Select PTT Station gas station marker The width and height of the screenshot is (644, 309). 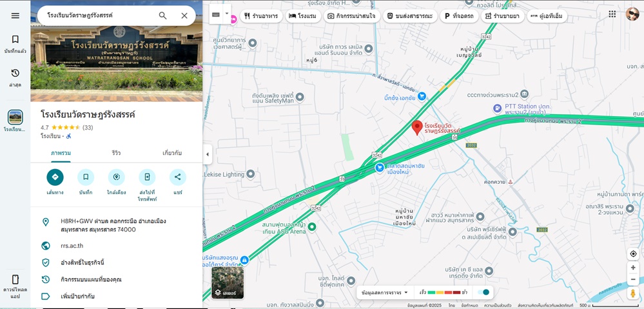coord(497,109)
